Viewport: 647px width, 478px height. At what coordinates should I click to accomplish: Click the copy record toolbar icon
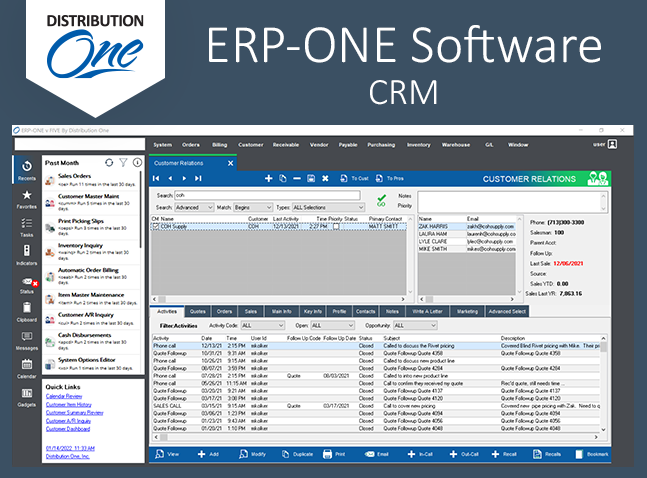[x=283, y=178]
